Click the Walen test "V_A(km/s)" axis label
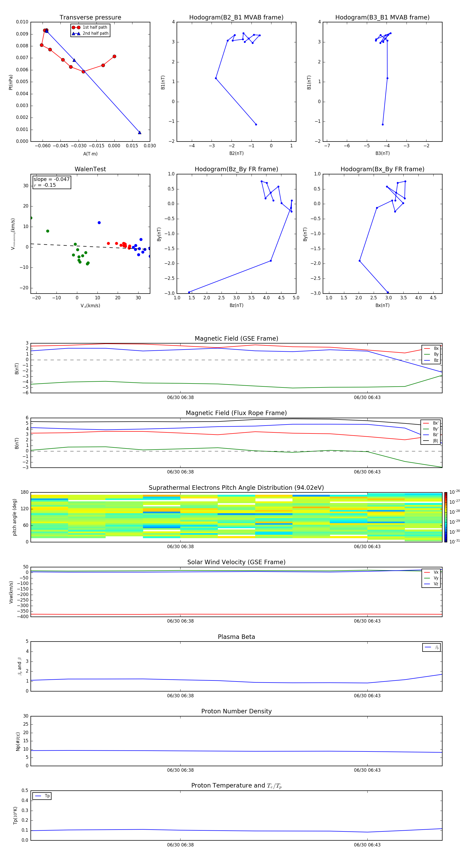Image resolution: width=473 pixels, height=868 pixels. coord(90,306)
